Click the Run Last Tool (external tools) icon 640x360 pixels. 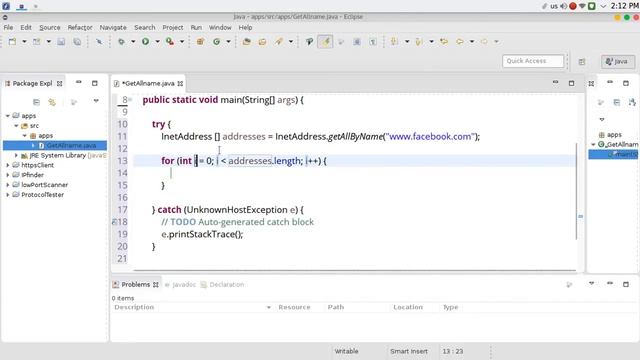click(169, 42)
